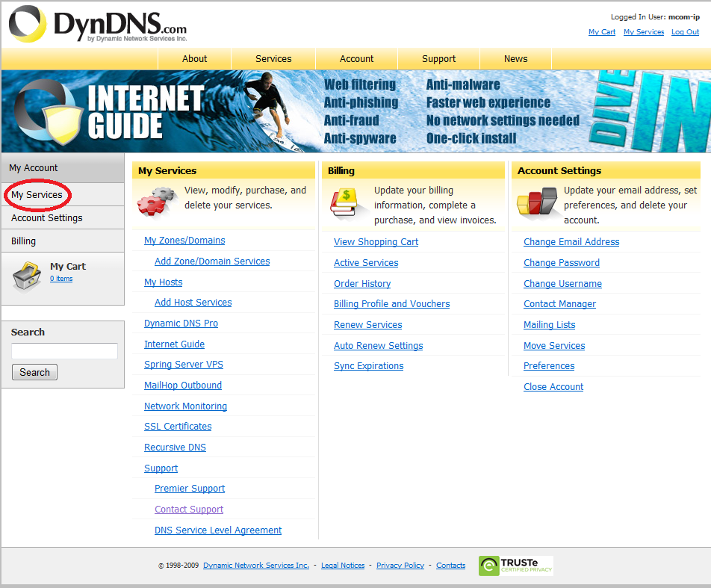Open Recursive DNS

pyautogui.click(x=175, y=448)
